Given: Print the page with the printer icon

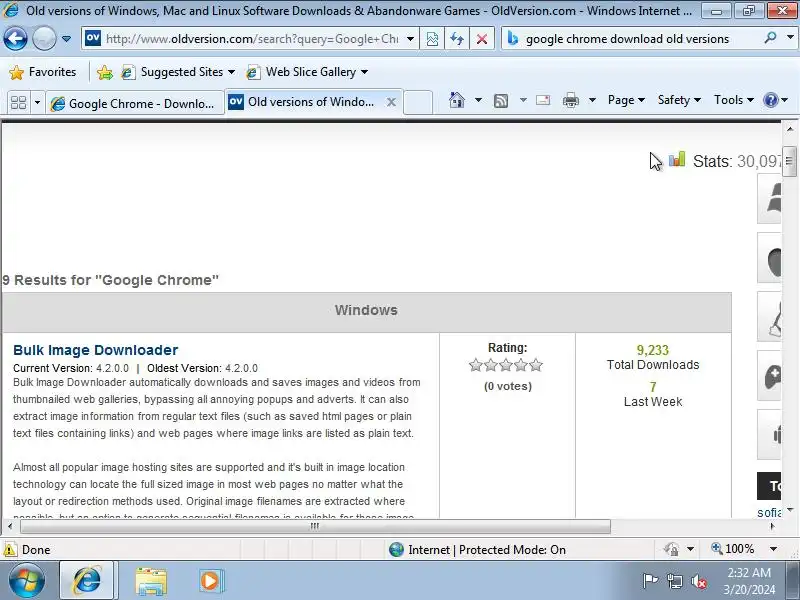Looking at the screenshot, I should (570, 101).
